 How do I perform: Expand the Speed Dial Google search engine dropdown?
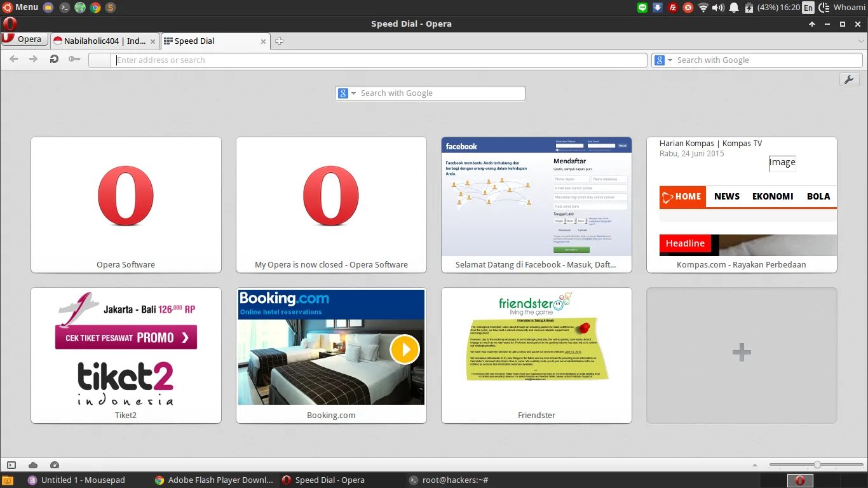[x=348, y=93]
